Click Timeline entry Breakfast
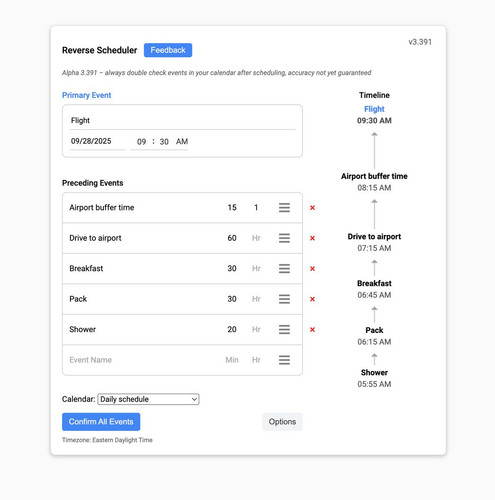This screenshot has height=500, width=495. [374, 283]
